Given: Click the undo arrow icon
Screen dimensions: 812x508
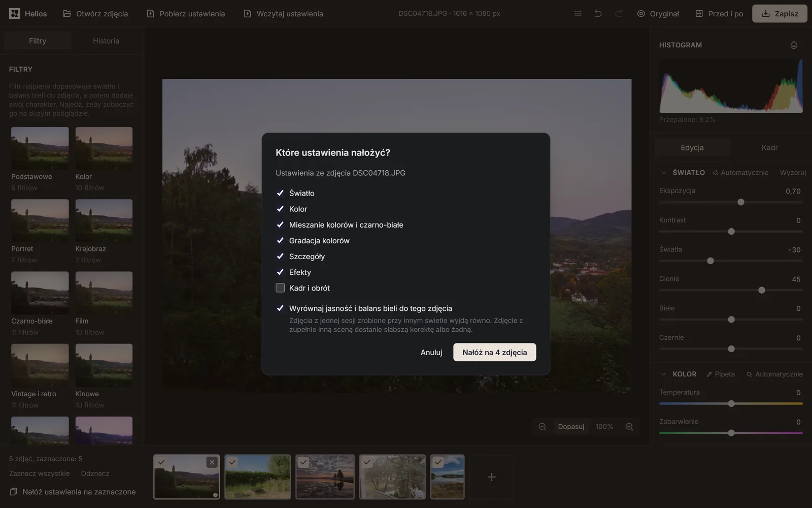Looking at the screenshot, I should 598,14.
